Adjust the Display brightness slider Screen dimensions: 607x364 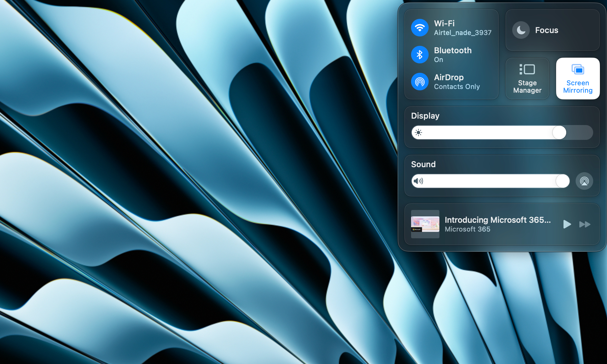(559, 132)
